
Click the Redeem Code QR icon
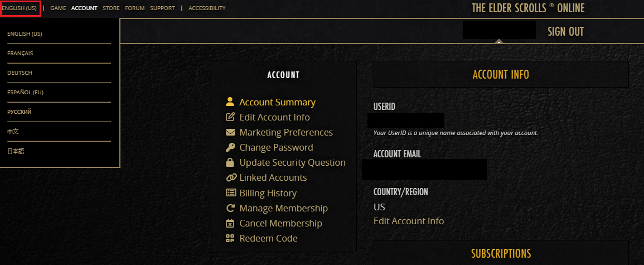[230, 238]
